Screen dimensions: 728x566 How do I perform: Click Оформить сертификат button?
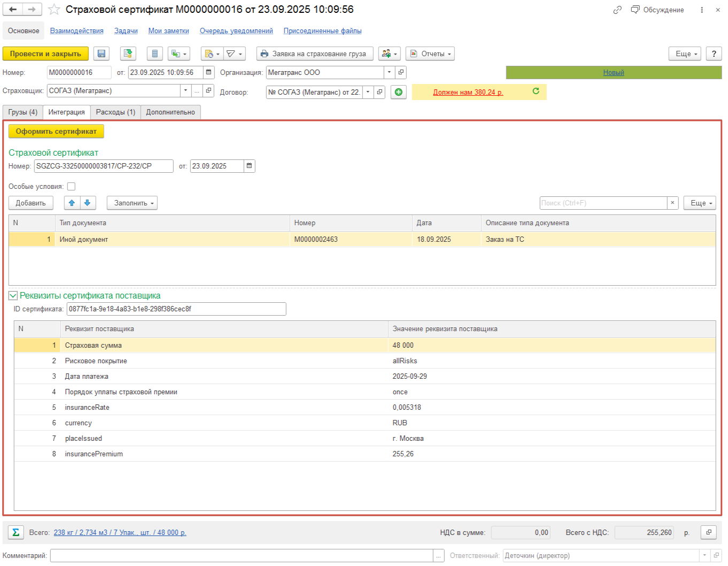(x=56, y=131)
